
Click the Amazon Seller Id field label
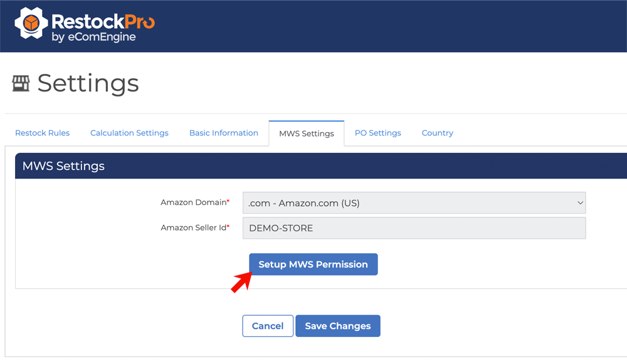point(194,227)
